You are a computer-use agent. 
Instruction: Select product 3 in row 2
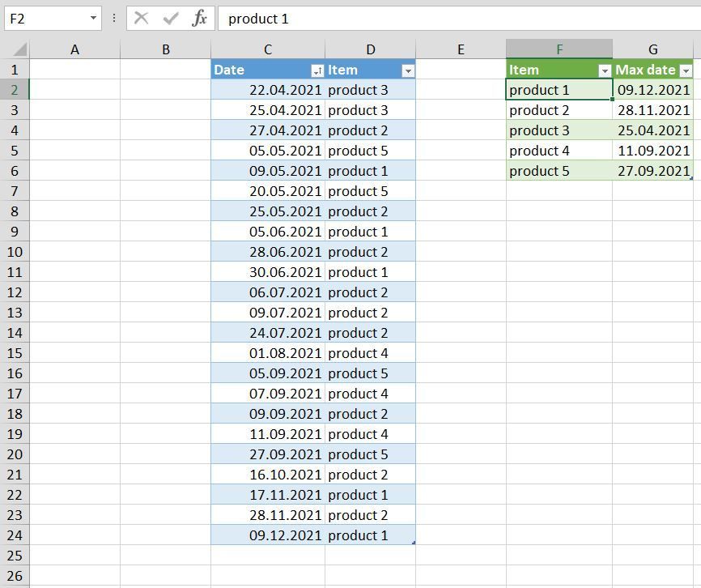click(x=370, y=90)
